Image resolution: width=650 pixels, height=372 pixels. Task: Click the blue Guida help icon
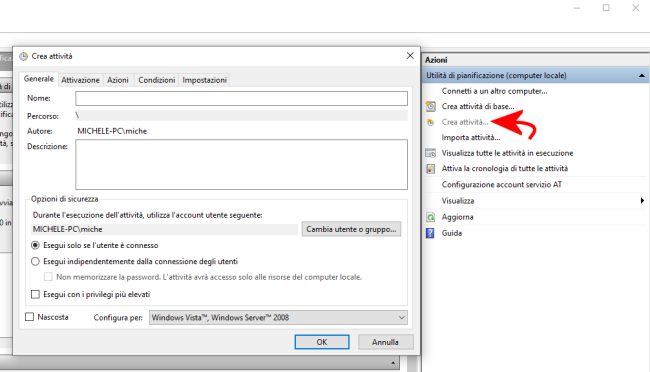click(430, 233)
